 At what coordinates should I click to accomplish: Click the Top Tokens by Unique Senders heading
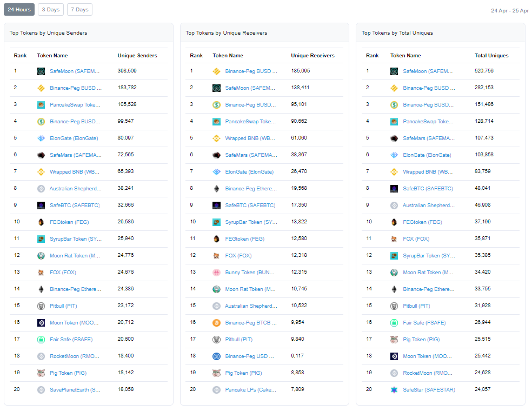(49, 33)
